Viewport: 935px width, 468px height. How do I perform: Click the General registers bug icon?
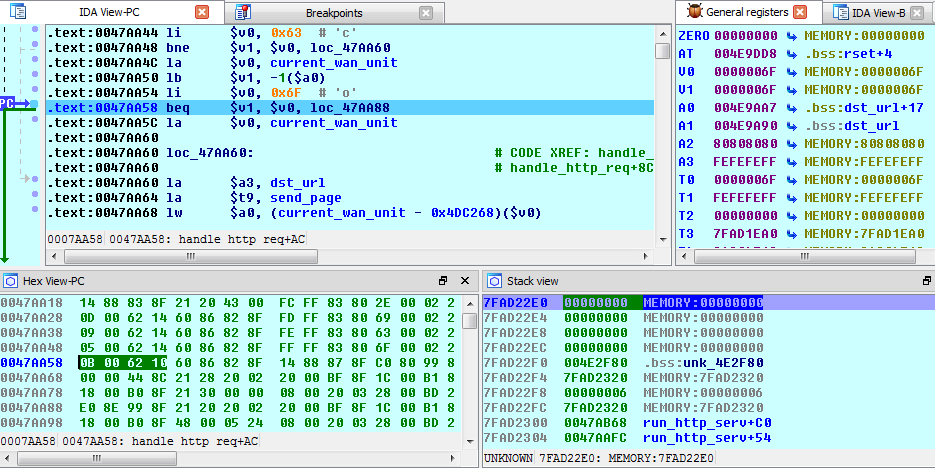[693, 11]
